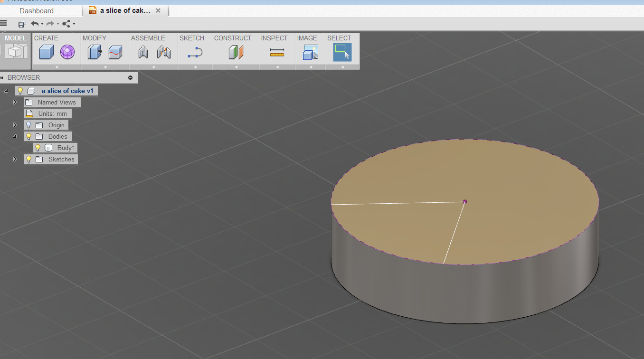Open the INSPECT menu label
The width and height of the screenshot is (644, 359).
[x=274, y=38]
